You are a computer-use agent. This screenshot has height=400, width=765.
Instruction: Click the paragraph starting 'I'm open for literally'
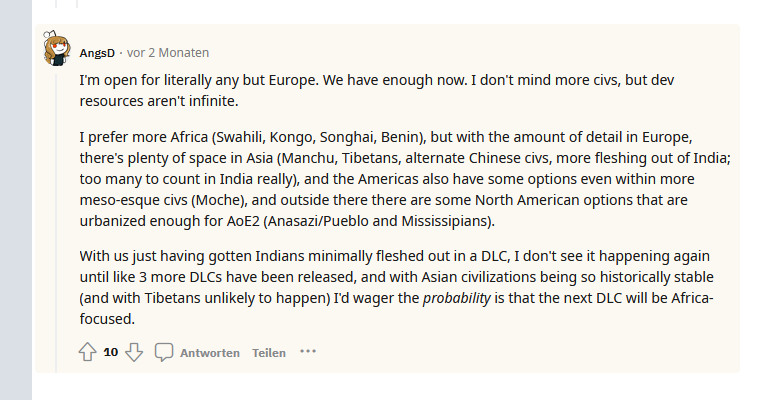[400, 90]
